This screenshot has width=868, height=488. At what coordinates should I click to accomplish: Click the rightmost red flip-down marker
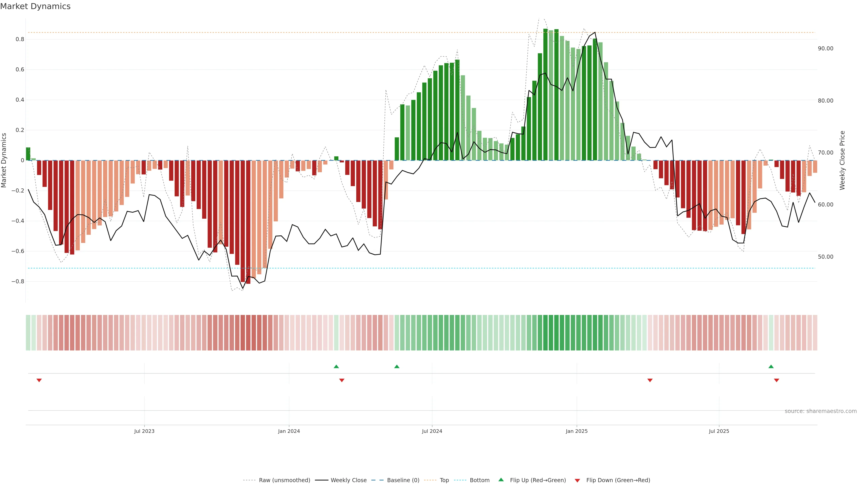(777, 380)
